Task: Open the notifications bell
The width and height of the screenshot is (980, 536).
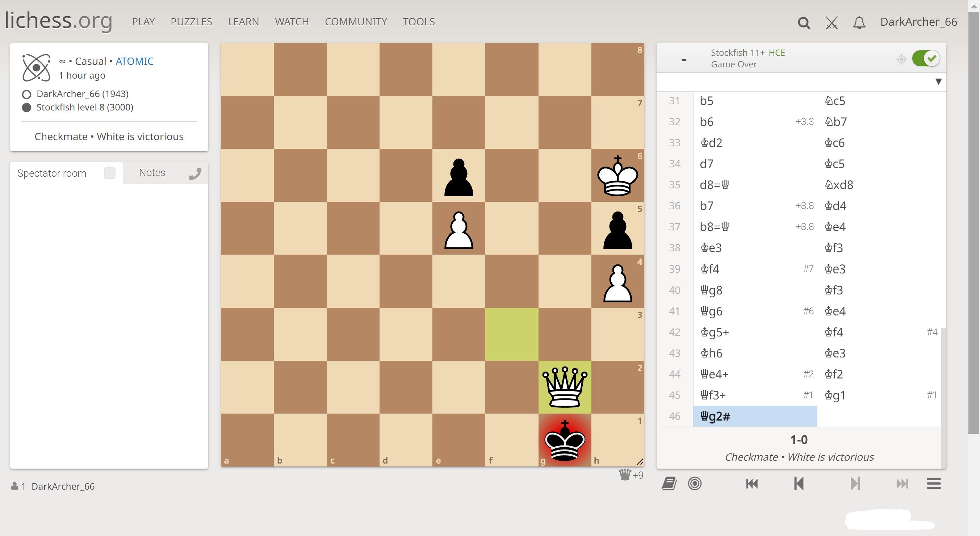Action: pyautogui.click(x=859, y=23)
